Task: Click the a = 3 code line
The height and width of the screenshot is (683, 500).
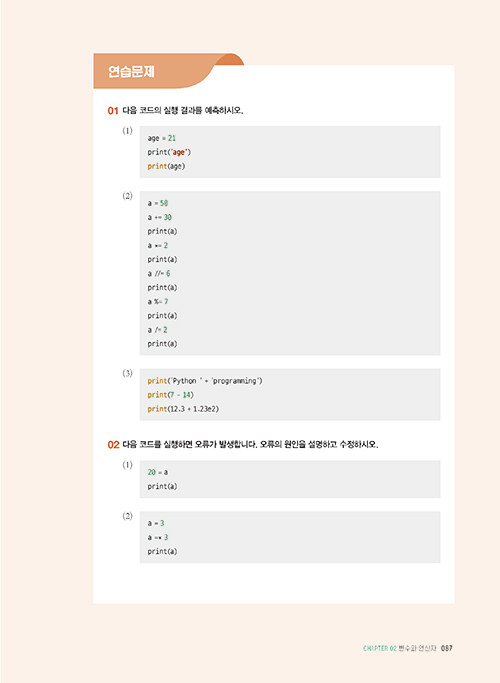Action: click(x=155, y=523)
